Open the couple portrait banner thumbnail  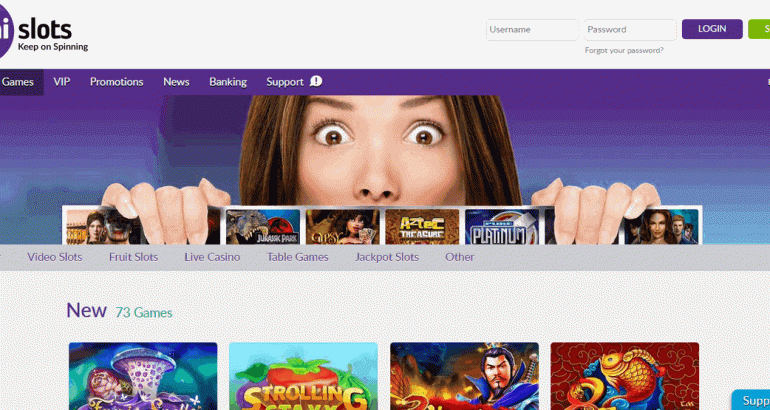point(661,227)
